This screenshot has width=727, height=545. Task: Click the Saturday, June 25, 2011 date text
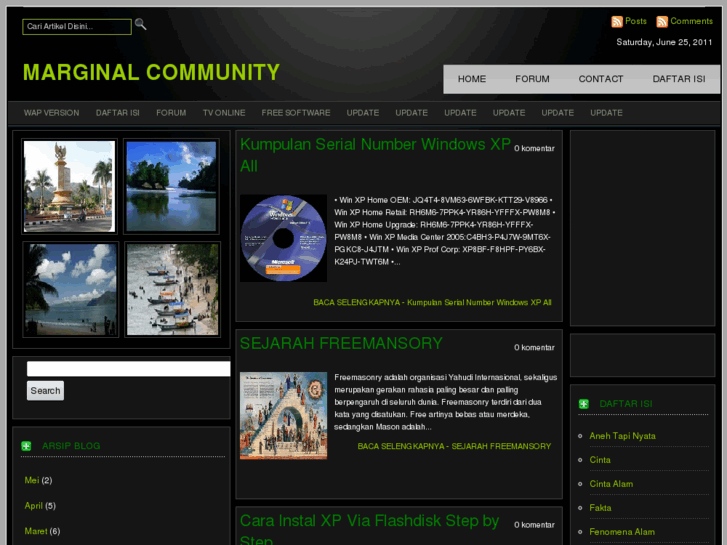point(664,42)
